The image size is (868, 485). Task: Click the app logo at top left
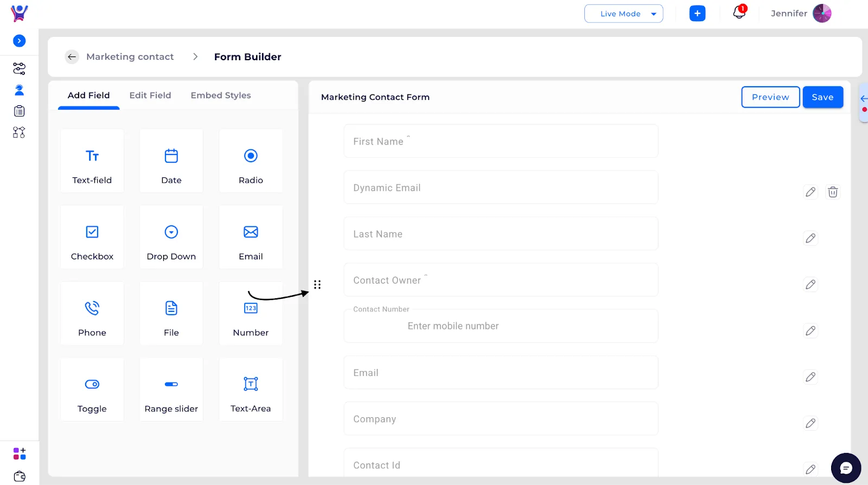pyautogui.click(x=20, y=13)
